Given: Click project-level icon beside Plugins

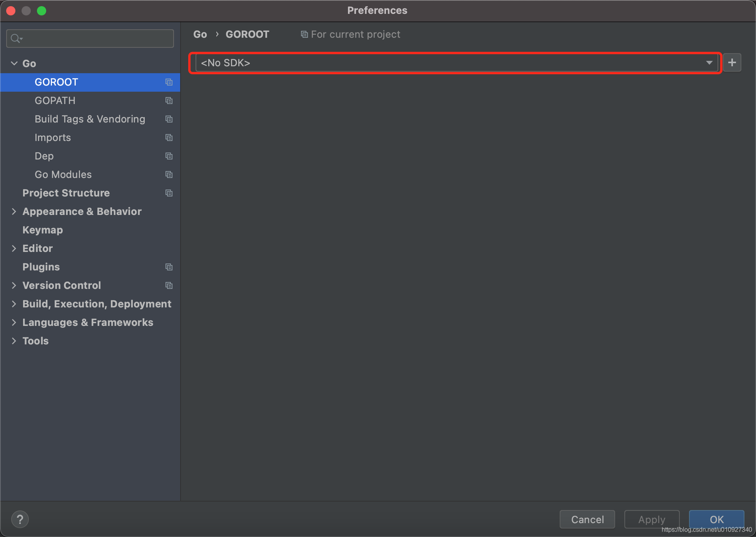Looking at the screenshot, I should [x=169, y=267].
